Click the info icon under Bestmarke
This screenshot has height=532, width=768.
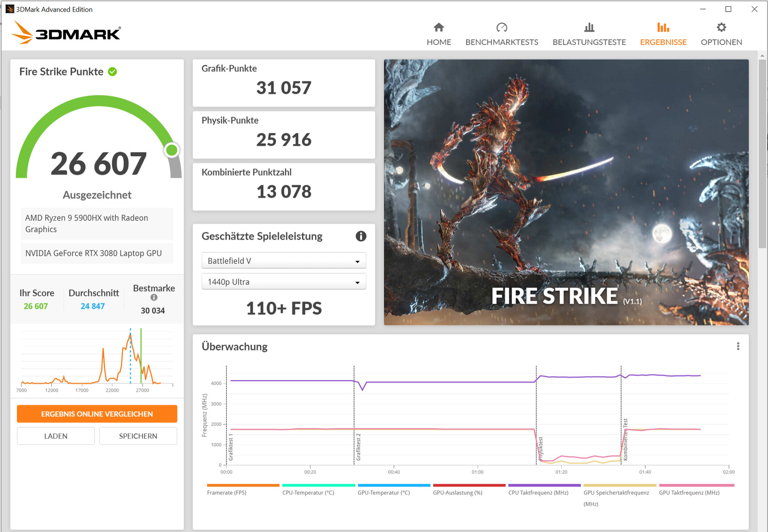tap(154, 297)
